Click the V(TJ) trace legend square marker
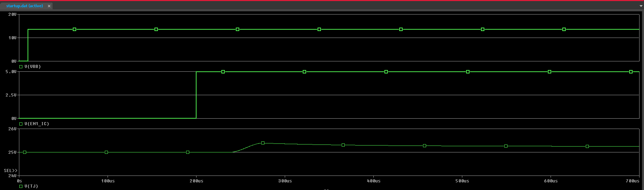 tap(21, 186)
